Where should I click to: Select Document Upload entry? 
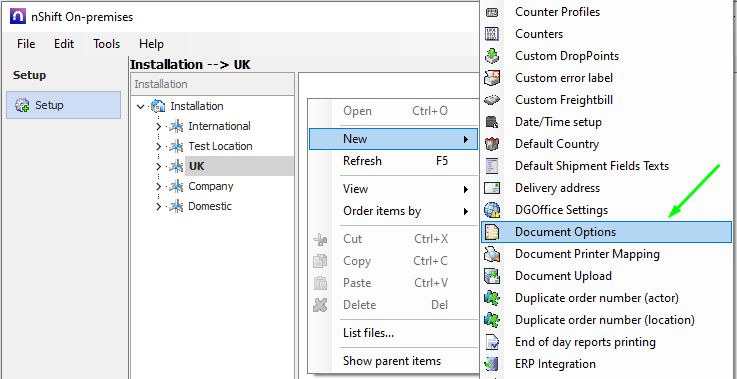[x=606, y=276]
